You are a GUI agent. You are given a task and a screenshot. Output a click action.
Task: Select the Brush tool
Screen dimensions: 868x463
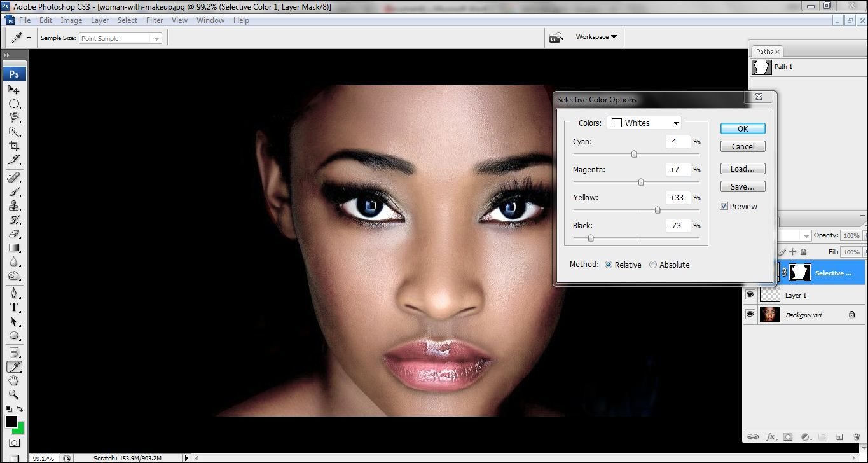pos(14,191)
